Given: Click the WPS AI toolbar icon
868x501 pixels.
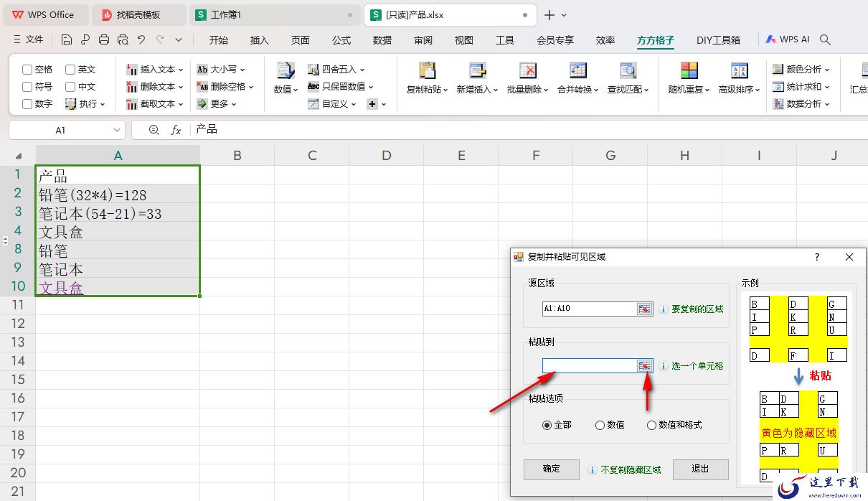Looking at the screenshot, I should click(x=771, y=40).
